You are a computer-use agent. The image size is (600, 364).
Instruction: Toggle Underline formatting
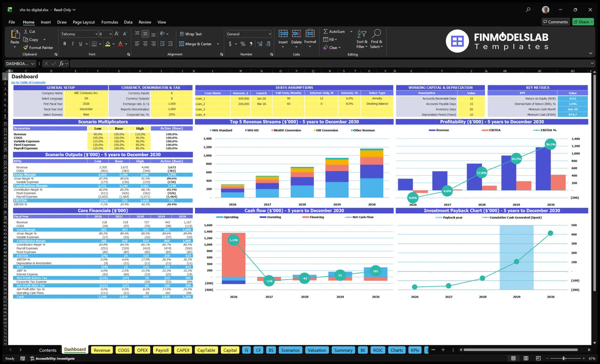click(80, 44)
